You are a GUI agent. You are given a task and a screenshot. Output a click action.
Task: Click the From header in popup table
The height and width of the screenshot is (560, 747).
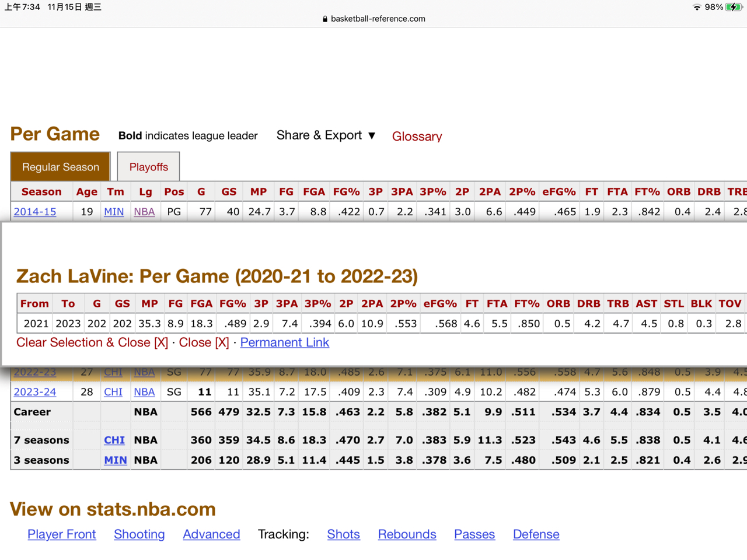(34, 304)
